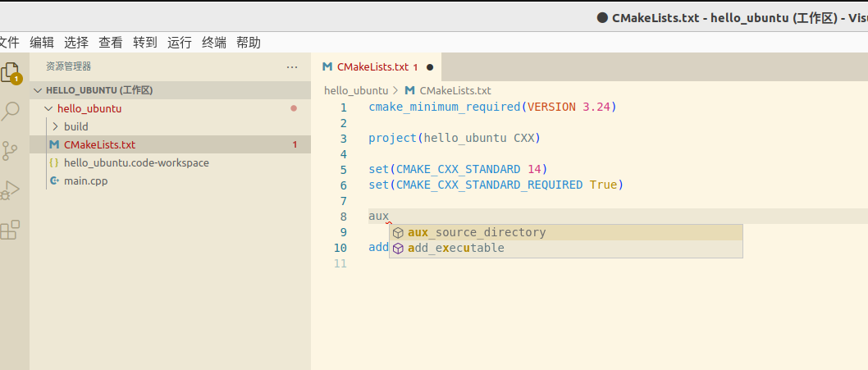Click the problem count 1 beside CMakeLists.txt
The height and width of the screenshot is (370, 868).
295,144
